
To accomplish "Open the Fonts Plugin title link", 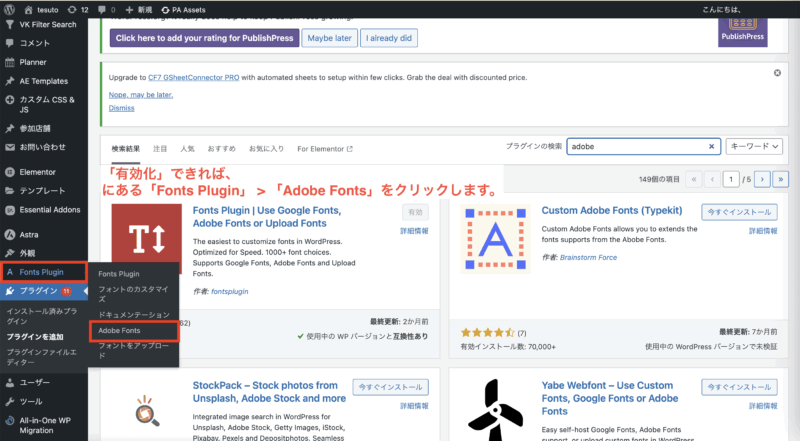I will coord(267,217).
